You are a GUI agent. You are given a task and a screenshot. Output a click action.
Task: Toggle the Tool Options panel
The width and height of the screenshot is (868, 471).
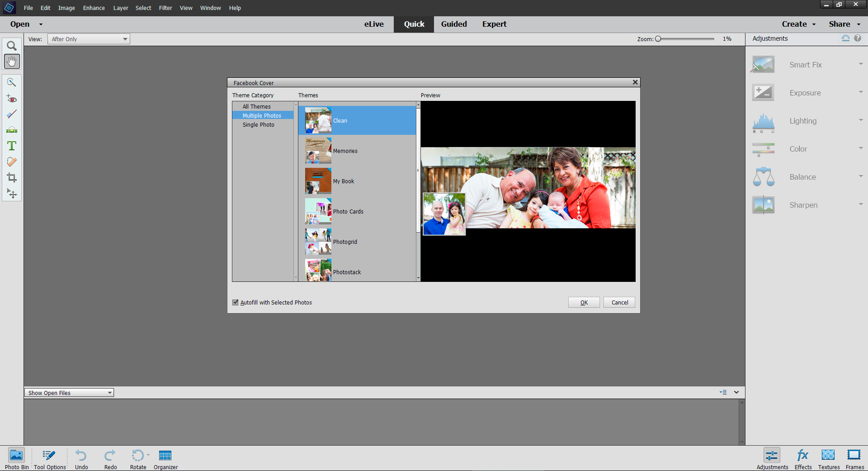[x=49, y=459]
